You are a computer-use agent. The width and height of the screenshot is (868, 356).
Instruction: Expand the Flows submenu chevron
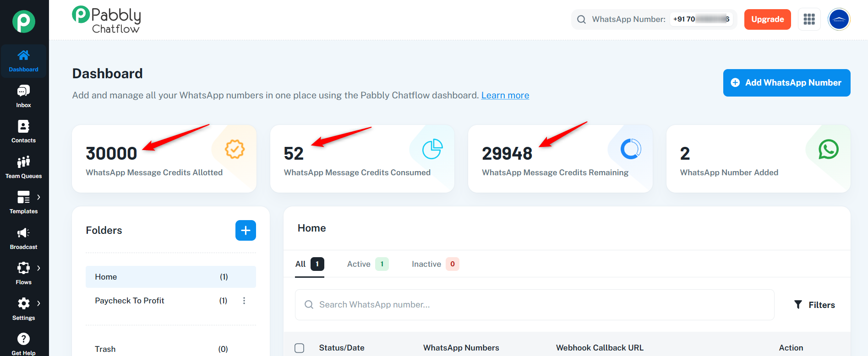click(38, 268)
